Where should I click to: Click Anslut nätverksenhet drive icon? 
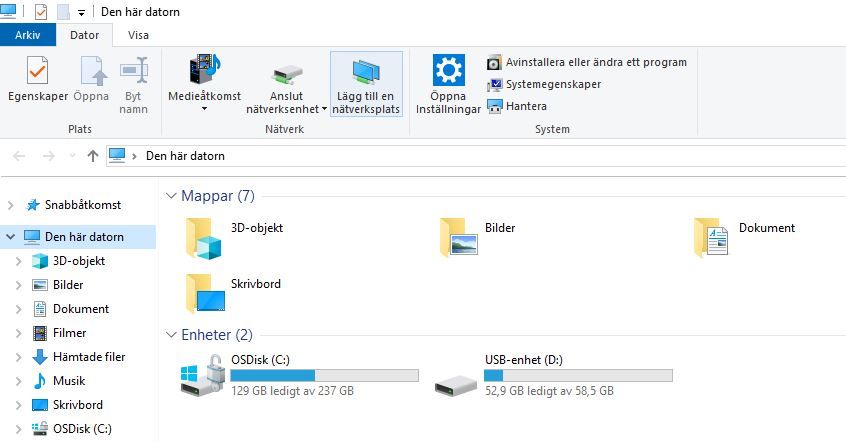click(286, 73)
